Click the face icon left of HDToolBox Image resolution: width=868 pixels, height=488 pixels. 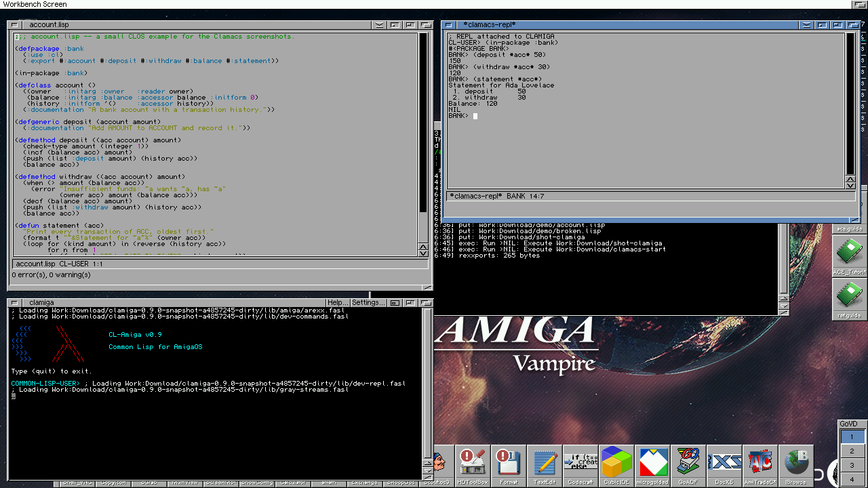click(443, 466)
